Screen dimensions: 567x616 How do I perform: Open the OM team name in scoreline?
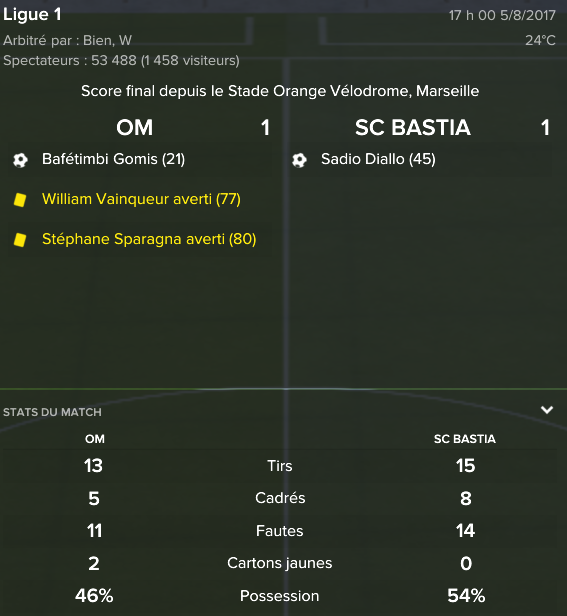pos(134,128)
